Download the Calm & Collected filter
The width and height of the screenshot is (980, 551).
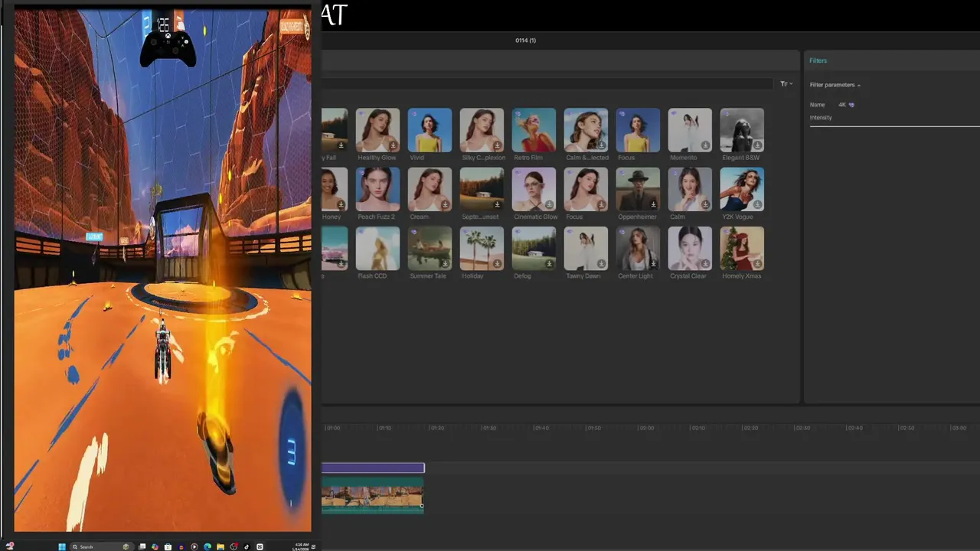(x=601, y=145)
